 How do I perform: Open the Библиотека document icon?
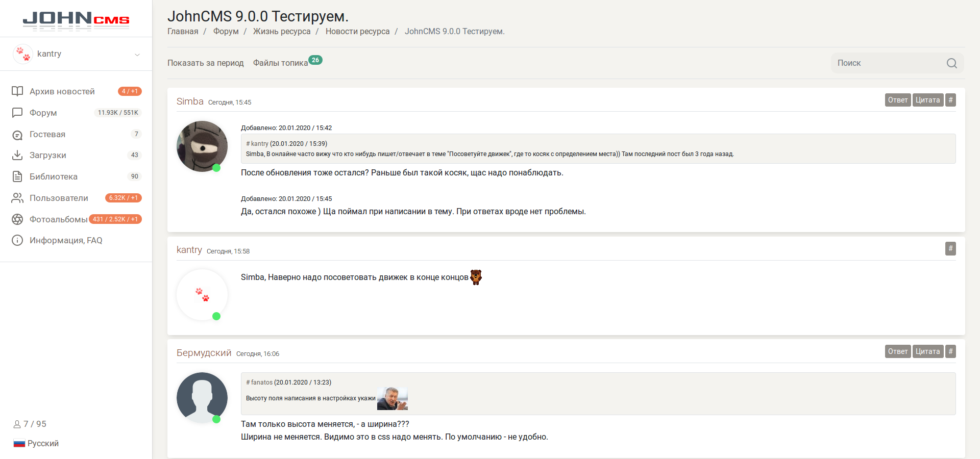[x=17, y=176]
